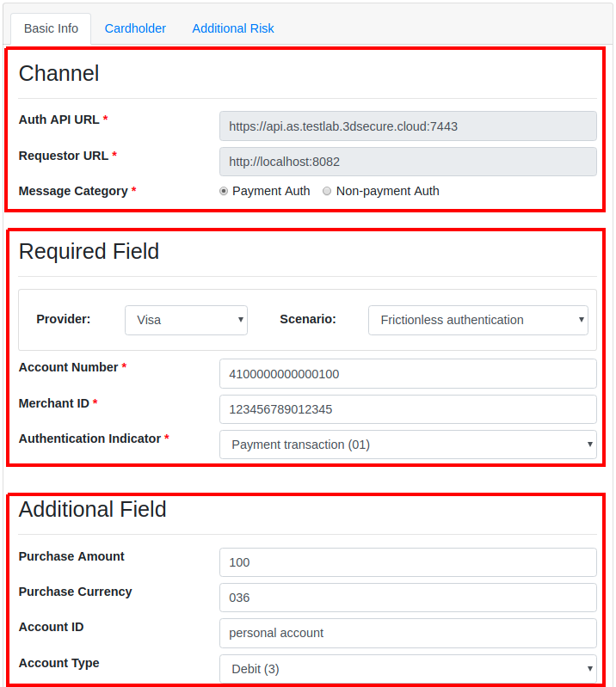Open the Provider dropdown showing Visa
The image size is (616, 687).
pos(186,320)
